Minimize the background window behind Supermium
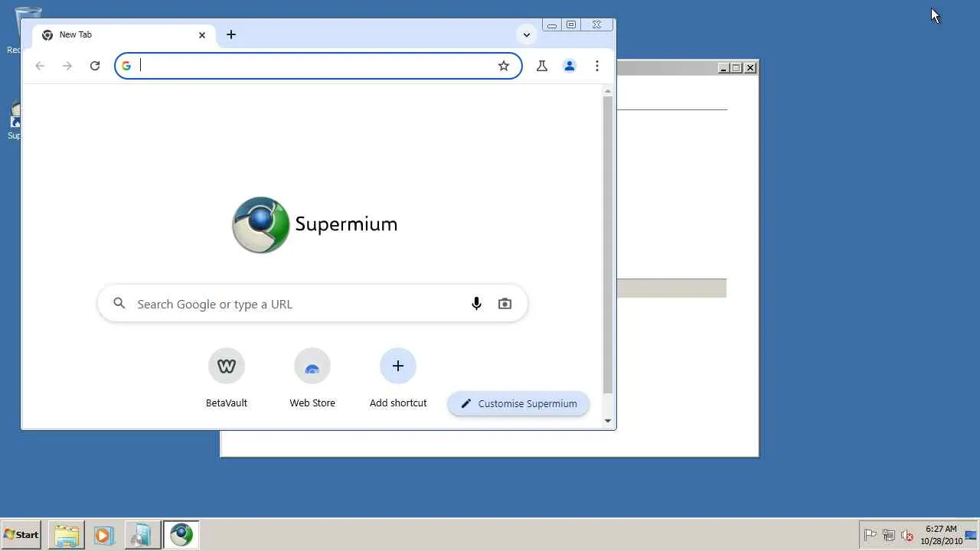 point(724,68)
